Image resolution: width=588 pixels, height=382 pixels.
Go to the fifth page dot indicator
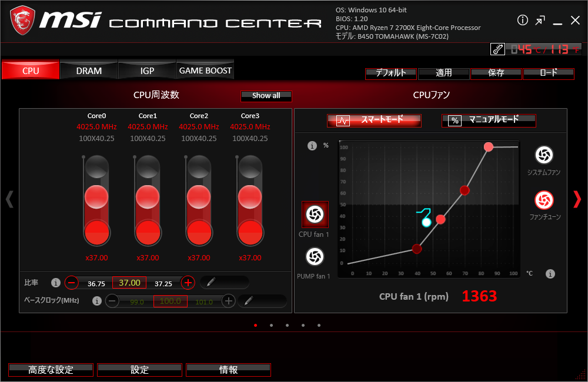[319, 326]
